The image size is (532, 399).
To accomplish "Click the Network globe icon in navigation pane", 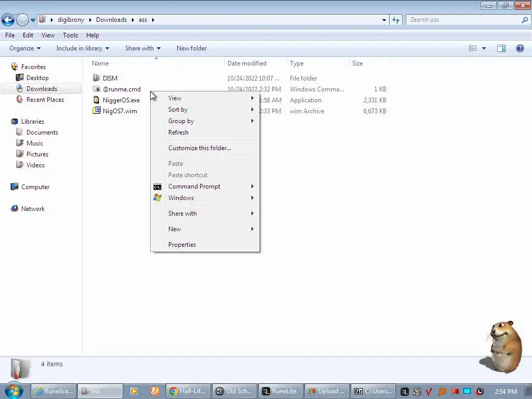I will (x=14, y=208).
